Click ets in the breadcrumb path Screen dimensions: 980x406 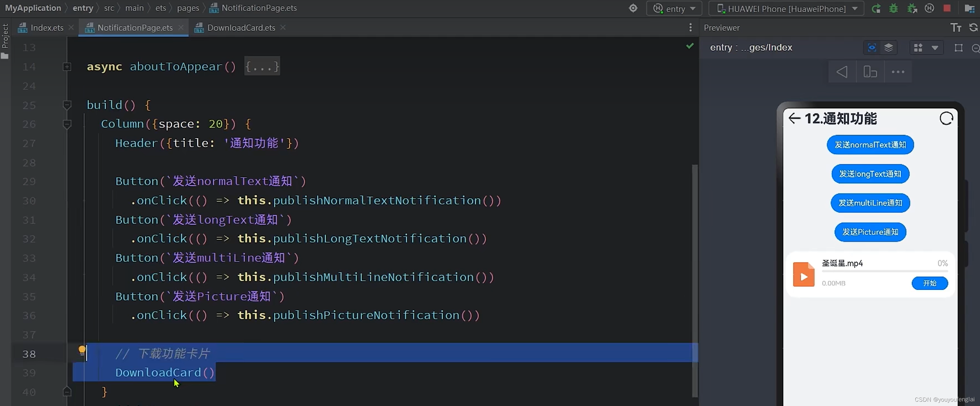pyautogui.click(x=161, y=8)
